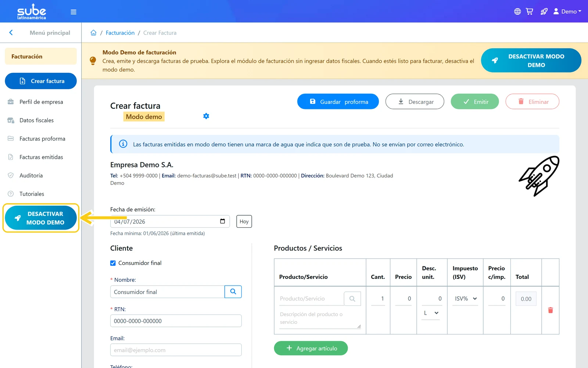Image resolution: width=588 pixels, height=368 pixels.
Task: Click the lightbulb icon in demo banner
Action: (x=93, y=61)
